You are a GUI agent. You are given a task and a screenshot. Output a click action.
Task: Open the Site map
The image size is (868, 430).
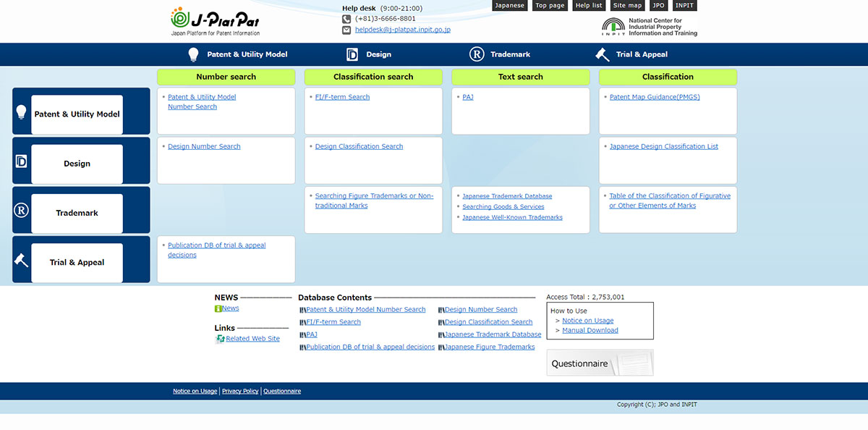[628, 5]
